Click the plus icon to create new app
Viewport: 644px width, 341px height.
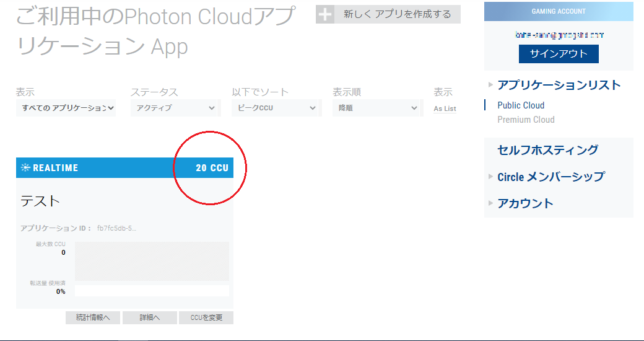pyautogui.click(x=325, y=14)
